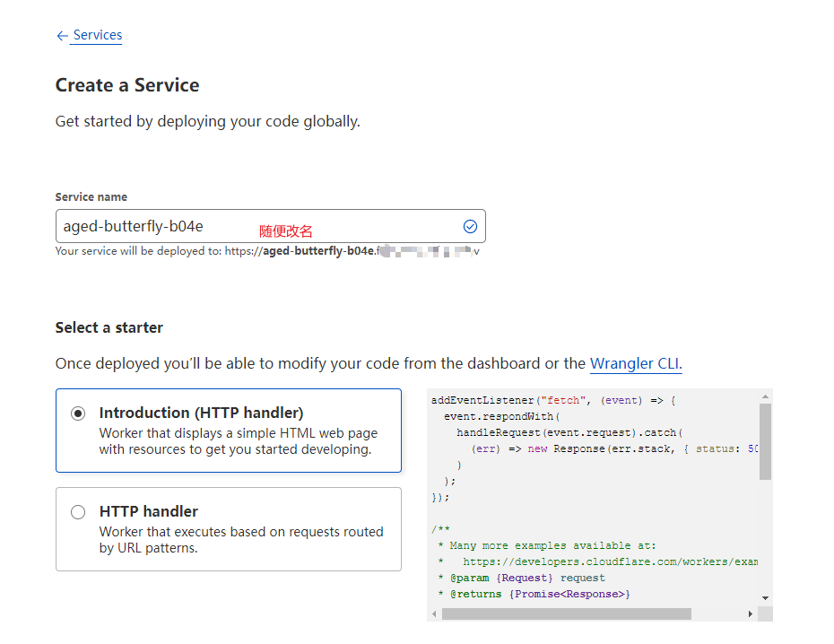Click the code preview scroll-up arrow
834x644 pixels.
click(x=765, y=397)
